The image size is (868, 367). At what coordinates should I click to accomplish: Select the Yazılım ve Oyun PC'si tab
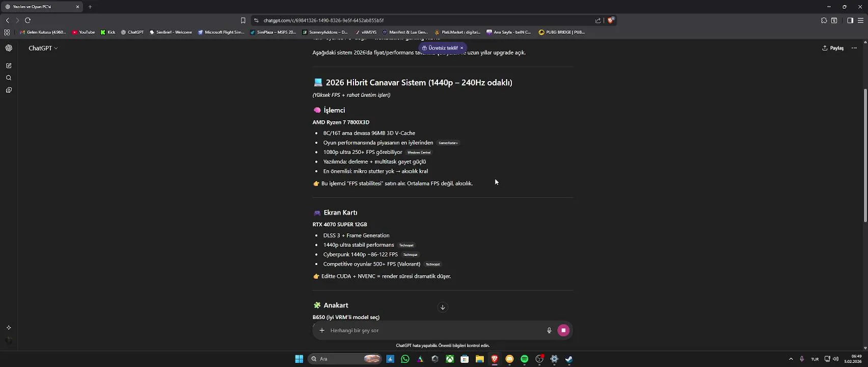[x=42, y=7]
